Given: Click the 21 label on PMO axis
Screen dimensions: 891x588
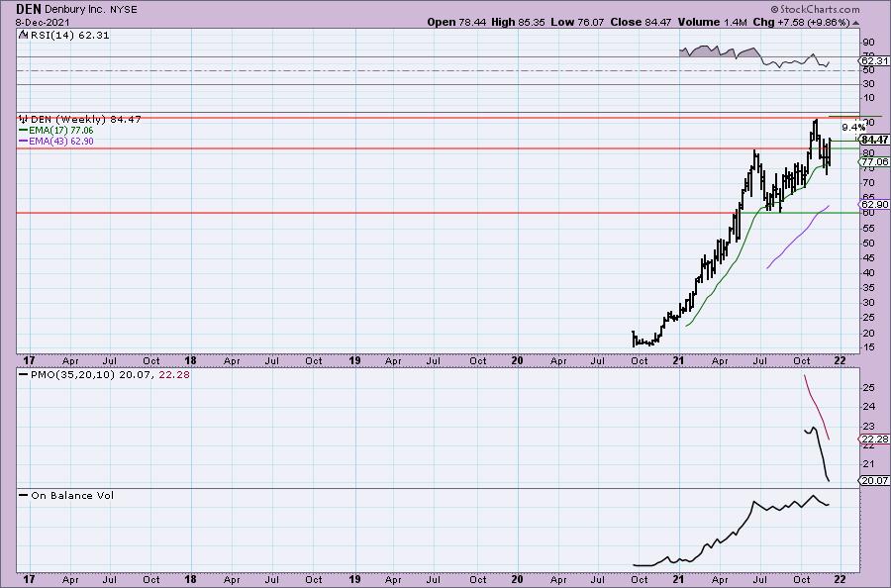Looking at the screenshot, I should coord(868,464).
